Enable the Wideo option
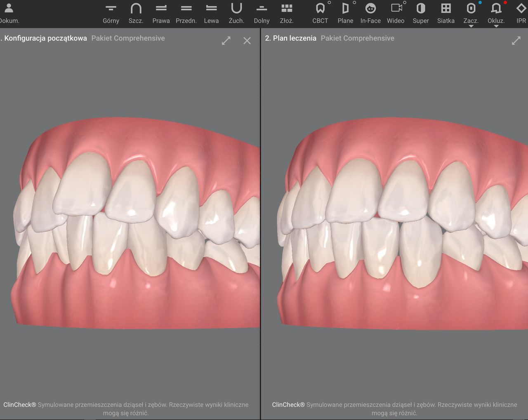The width and height of the screenshot is (528, 420). [396, 13]
